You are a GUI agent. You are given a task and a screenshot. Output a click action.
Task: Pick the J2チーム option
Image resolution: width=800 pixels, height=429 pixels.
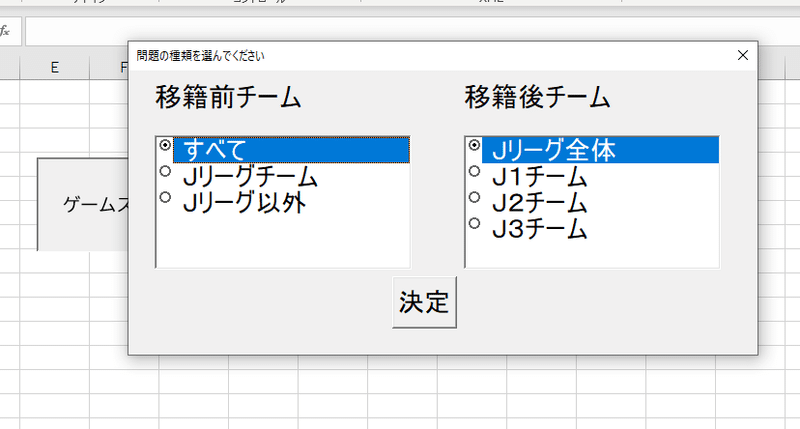pos(592,203)
